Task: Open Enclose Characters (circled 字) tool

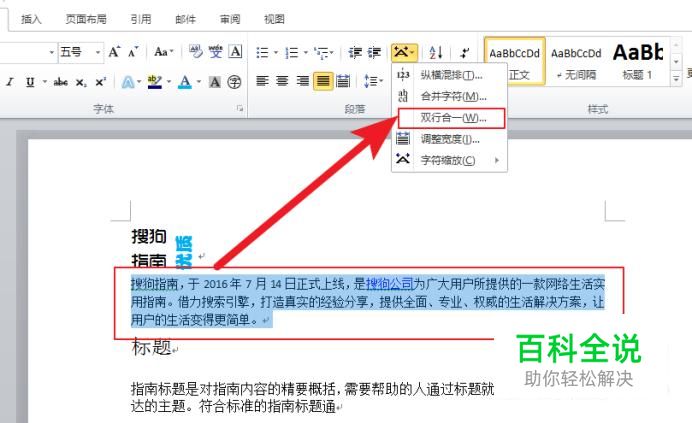Action: [x=234, y=82]
